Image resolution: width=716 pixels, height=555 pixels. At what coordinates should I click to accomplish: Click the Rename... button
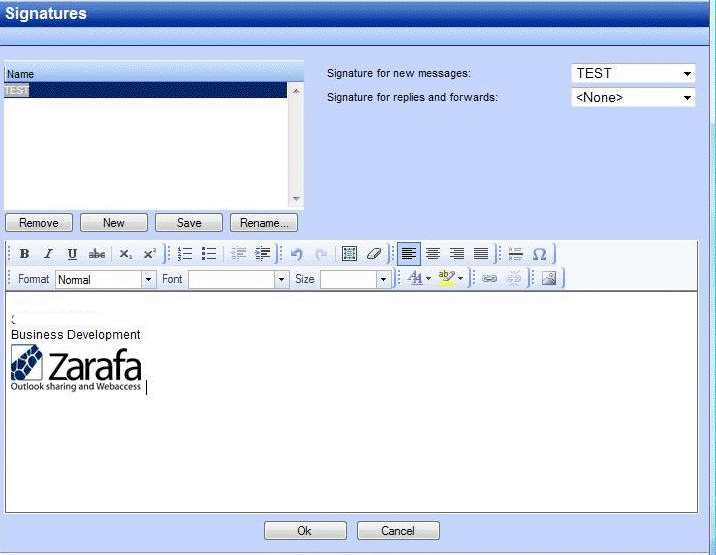(264, 223)
